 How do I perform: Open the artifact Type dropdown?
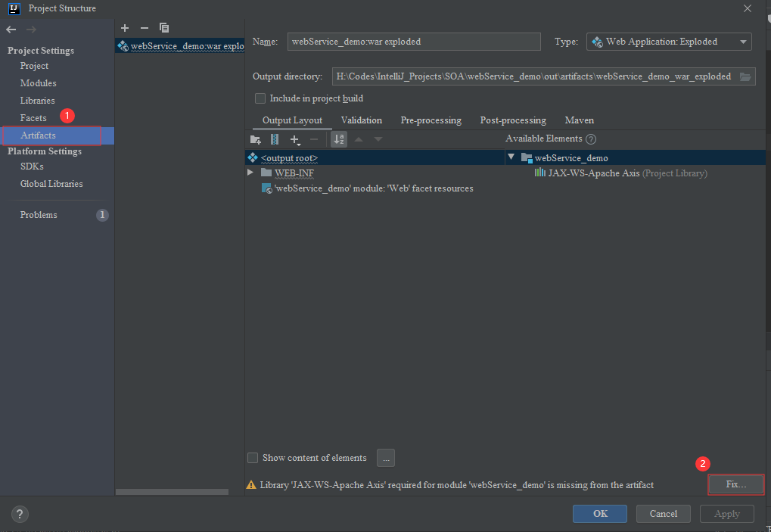tap(669, 42)
